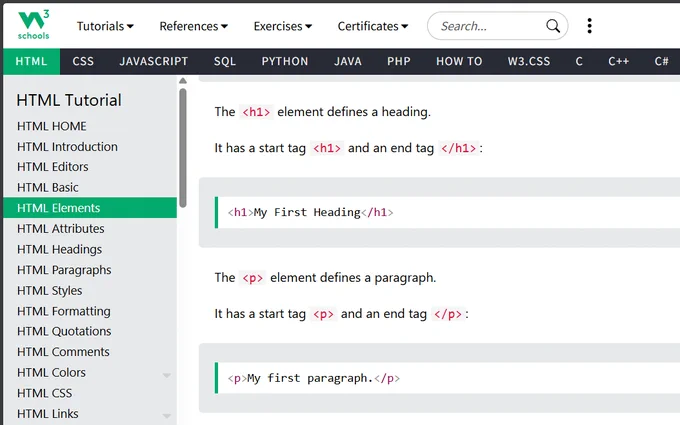Click the search magnifier icon
The width and height of the screenshot is (680, 425).
tap(552, 26)
